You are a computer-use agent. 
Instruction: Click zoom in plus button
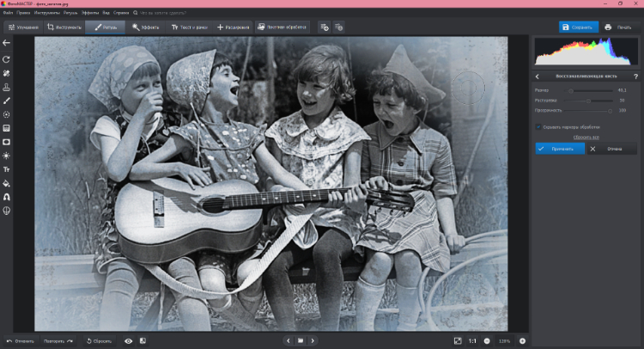tap(522, 341)
